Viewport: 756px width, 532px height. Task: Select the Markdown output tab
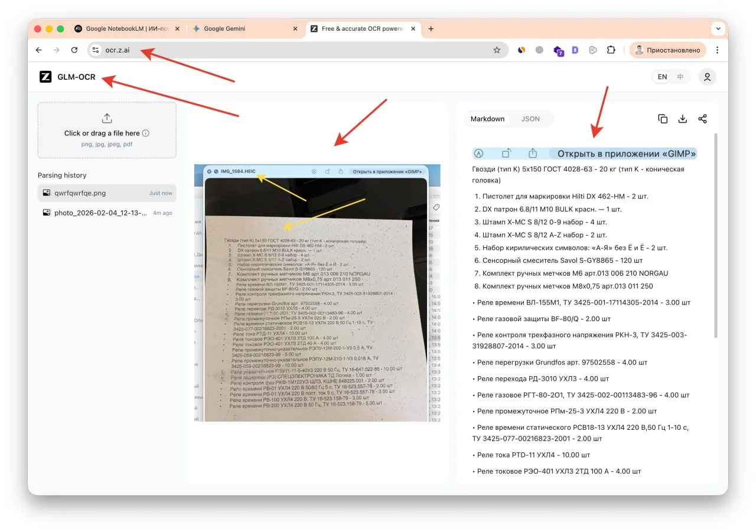point(487,119)
